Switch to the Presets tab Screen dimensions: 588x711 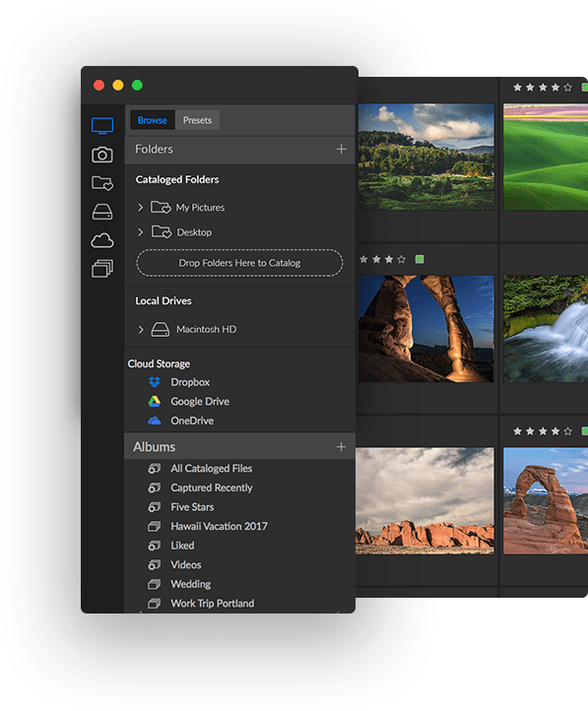[x=197, y=120]
